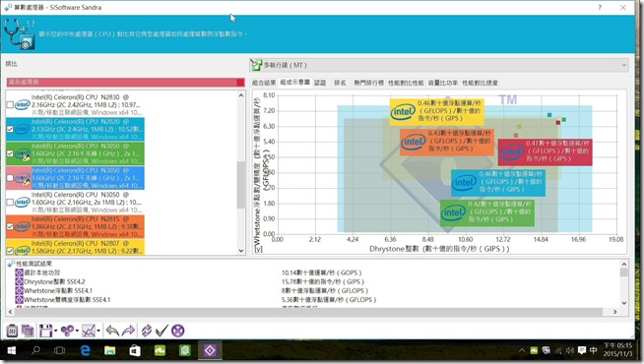Viewport: 644px width, 364px height.
Task: Open the share icon dropdown arrow
Action: pos(77,331)
